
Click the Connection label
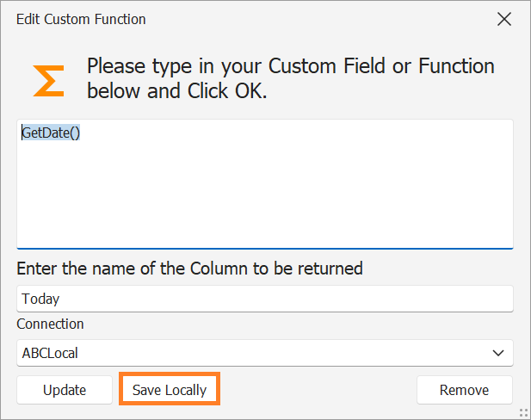(x=51, y=324)
